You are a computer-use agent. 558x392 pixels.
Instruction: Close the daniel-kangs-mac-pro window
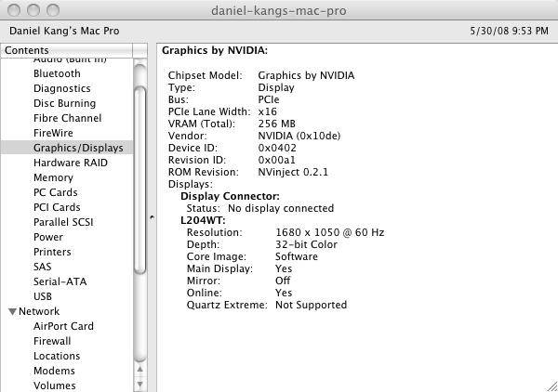pyautogui.click(x=14, y=10)
